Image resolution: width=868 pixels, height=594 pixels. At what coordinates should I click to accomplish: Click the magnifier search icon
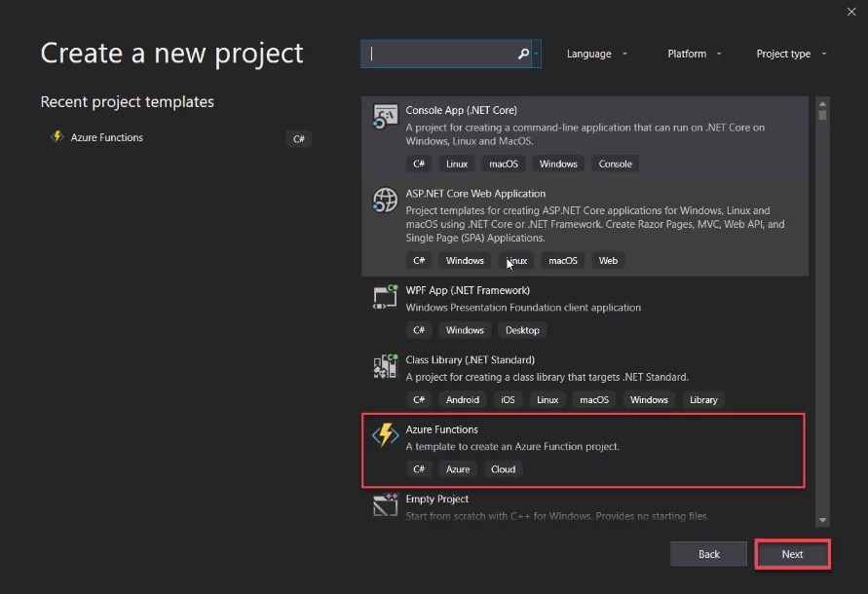(523, 54)
